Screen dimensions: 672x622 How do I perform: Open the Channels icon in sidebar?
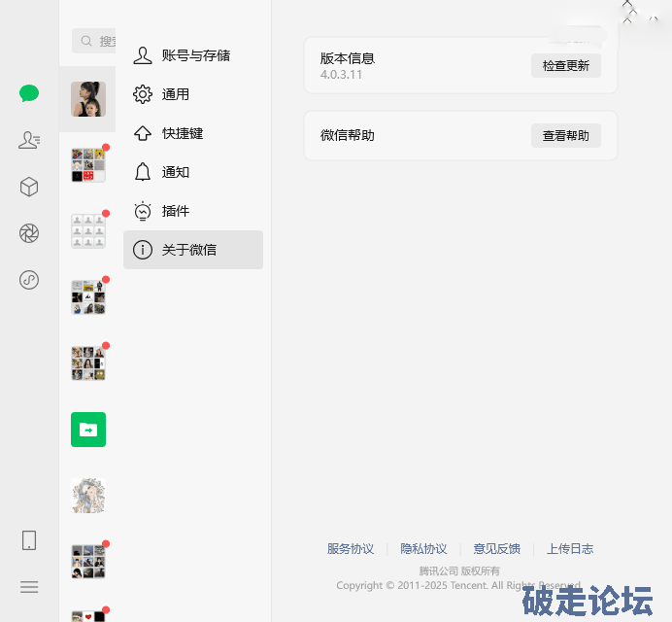tap(29, 280)
